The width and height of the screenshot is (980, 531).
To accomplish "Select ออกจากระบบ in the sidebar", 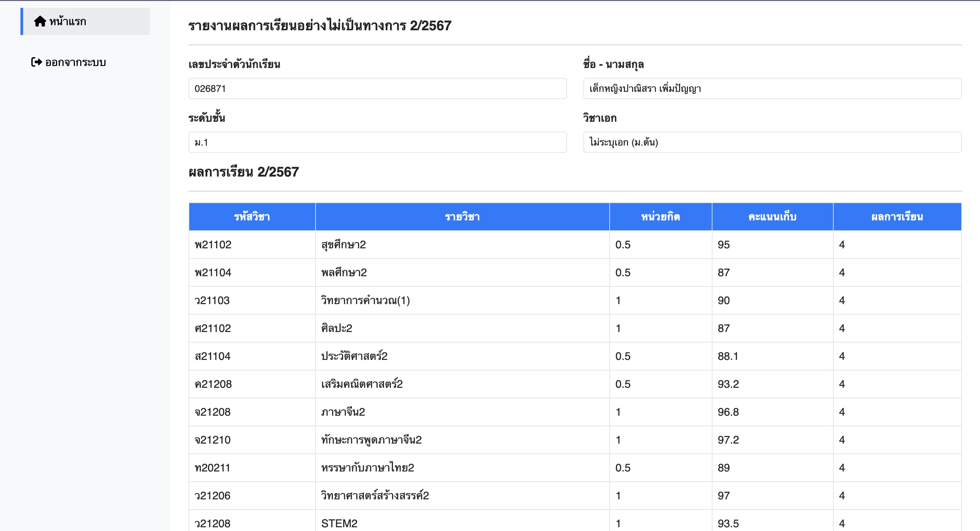I will [x=68, y=62].
